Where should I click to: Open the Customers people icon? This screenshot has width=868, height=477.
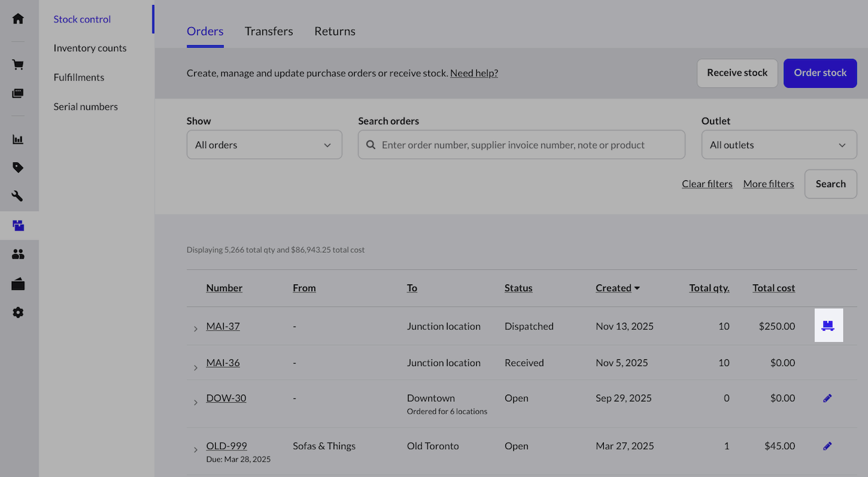click(x=18, y=254)
